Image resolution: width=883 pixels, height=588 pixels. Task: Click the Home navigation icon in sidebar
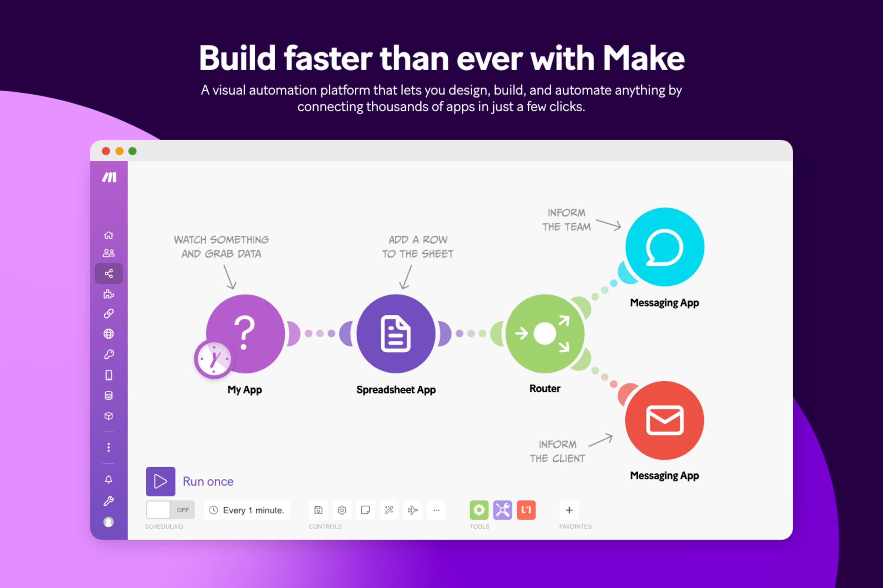coord(109,234)
